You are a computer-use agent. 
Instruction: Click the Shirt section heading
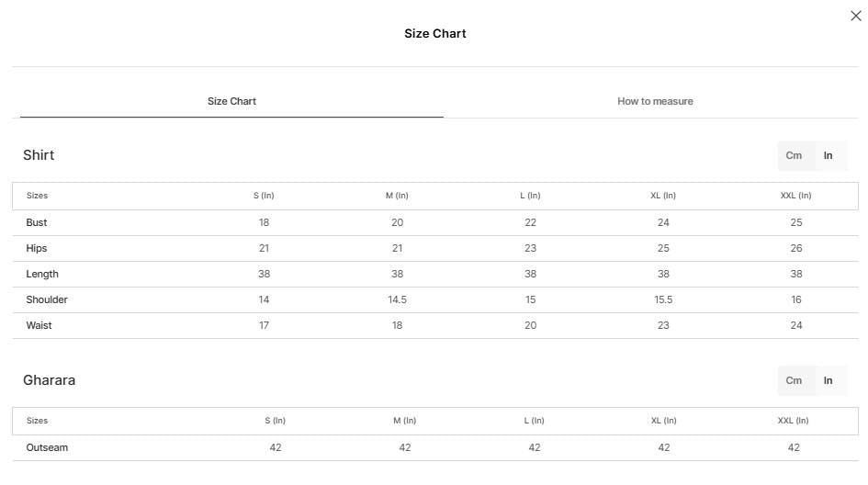[x=39, y=155]
